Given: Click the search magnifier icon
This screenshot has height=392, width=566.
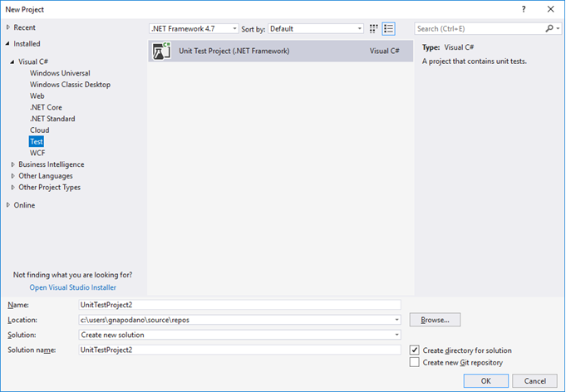Looking at the screenshot, I should pos(549,28).
